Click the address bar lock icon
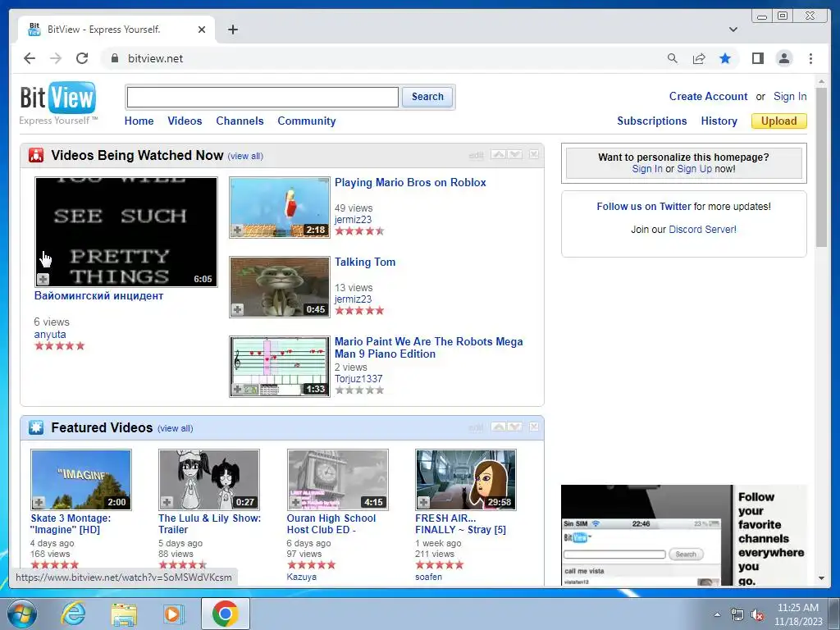The height and width of the screenshot is (630, 840). [114, 58]
